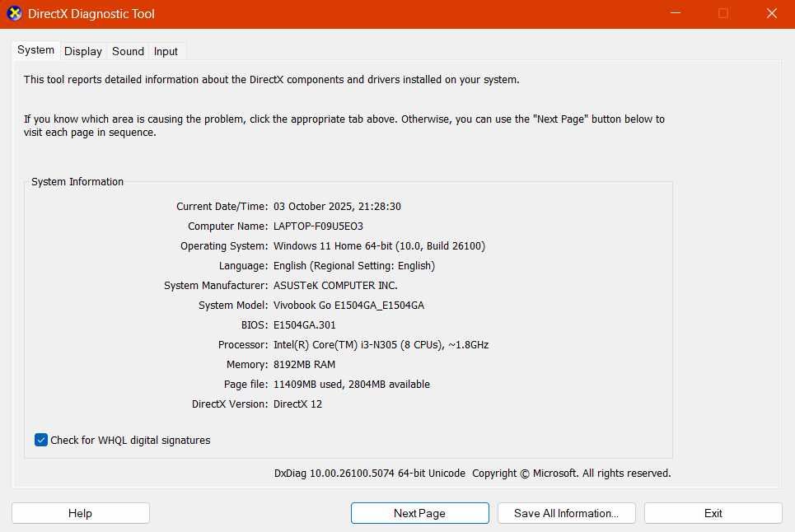795x532 pixels.
Task: Click BIOS value E1504GA.301
Action: (x=304, y=324)
